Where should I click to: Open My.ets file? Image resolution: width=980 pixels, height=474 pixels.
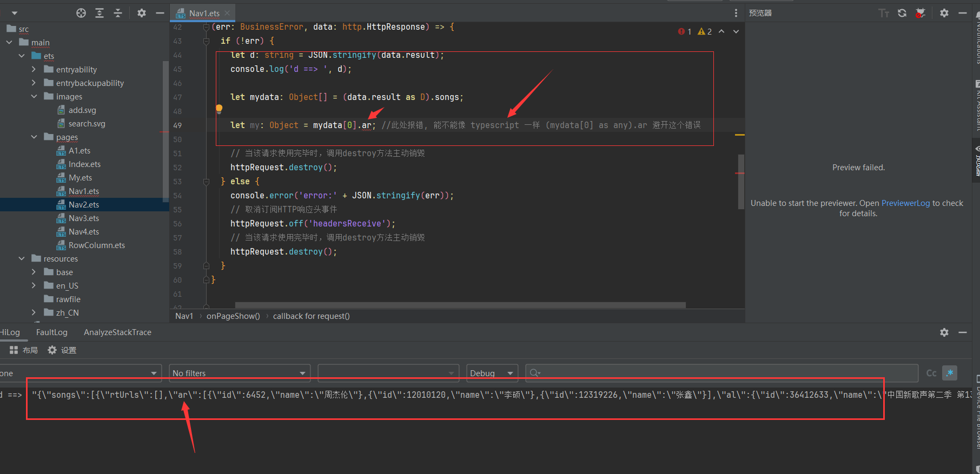click(80, 177)
